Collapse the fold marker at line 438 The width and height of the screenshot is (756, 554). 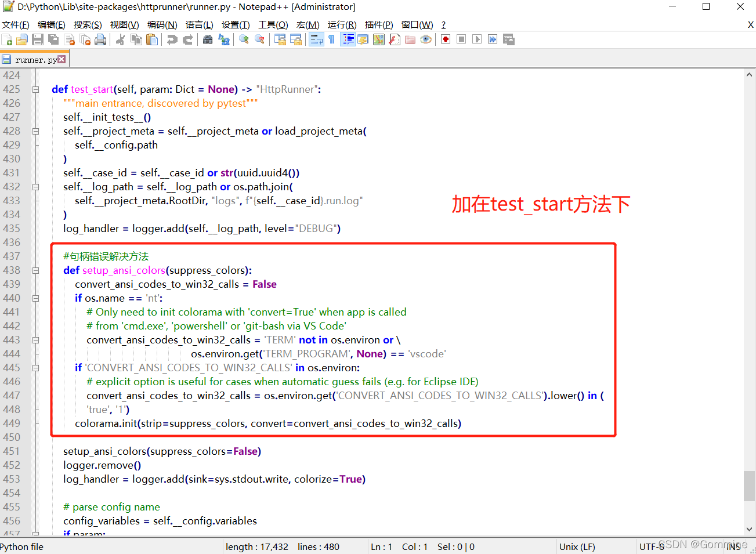(35, 270)
